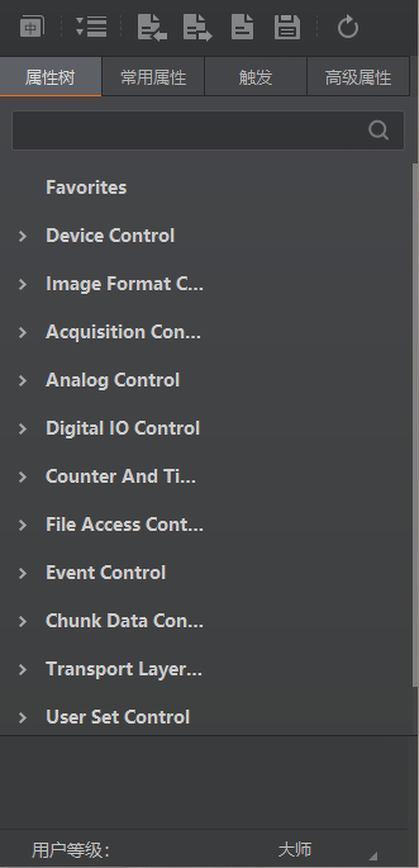Expand the User Set Control node
Screen dimensions: 419x868
[x=23, y=717]
